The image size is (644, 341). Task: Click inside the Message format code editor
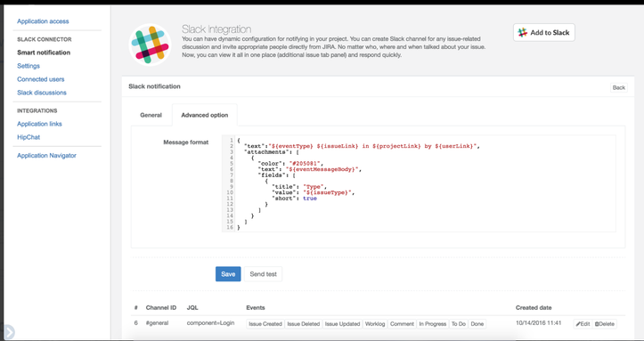[x=419, y=183]
